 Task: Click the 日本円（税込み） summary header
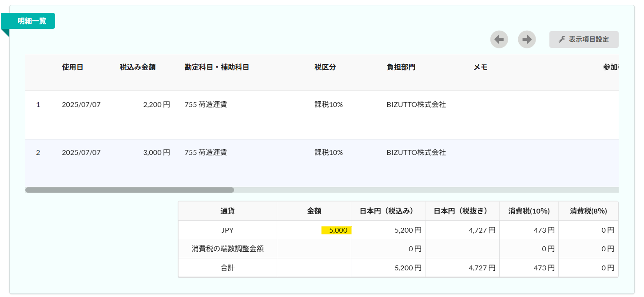(388, 211)
